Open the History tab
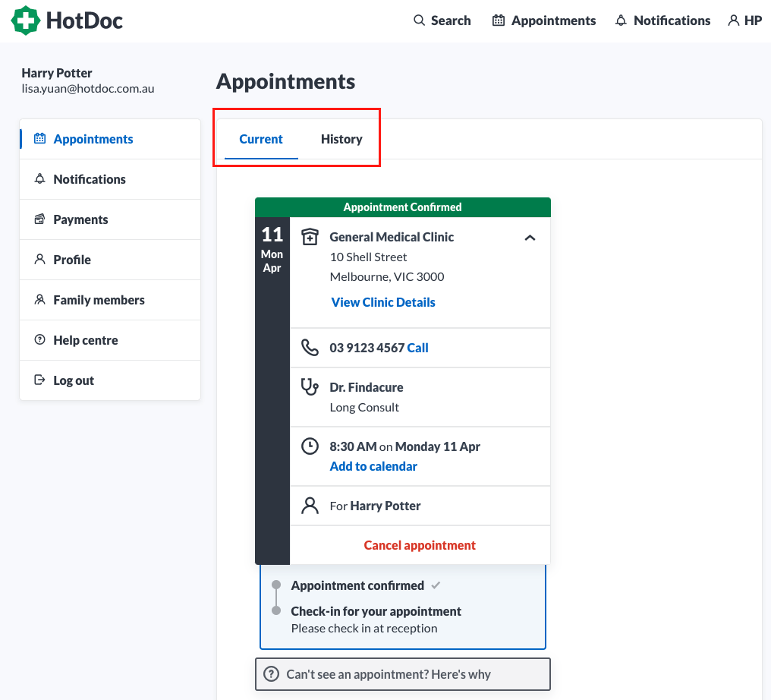 [x=341, y=139]
